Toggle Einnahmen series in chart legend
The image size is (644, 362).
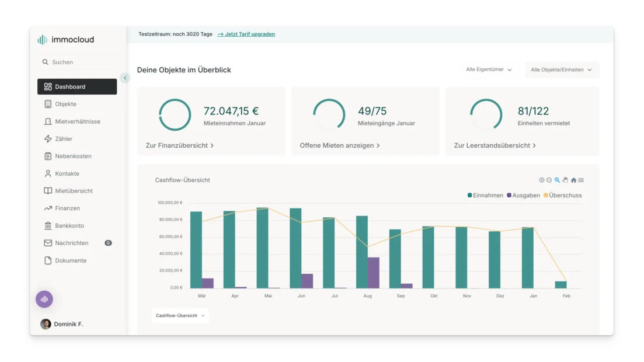pyautogui.click(x=485, y=196)
